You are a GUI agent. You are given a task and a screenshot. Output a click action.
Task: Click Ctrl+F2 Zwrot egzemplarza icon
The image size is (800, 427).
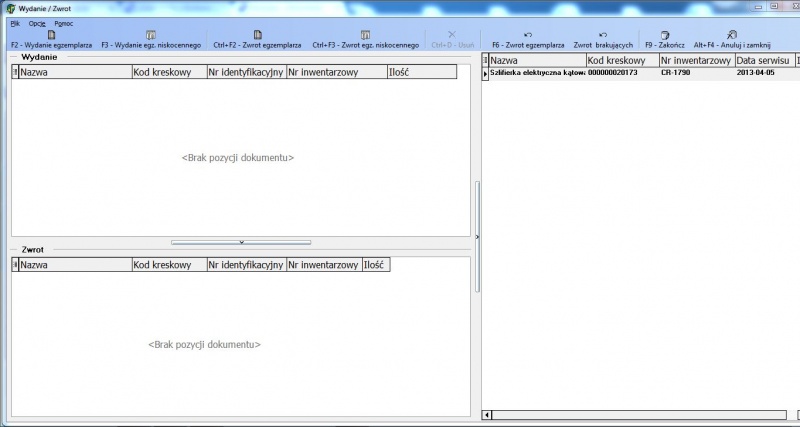(258, 35)
